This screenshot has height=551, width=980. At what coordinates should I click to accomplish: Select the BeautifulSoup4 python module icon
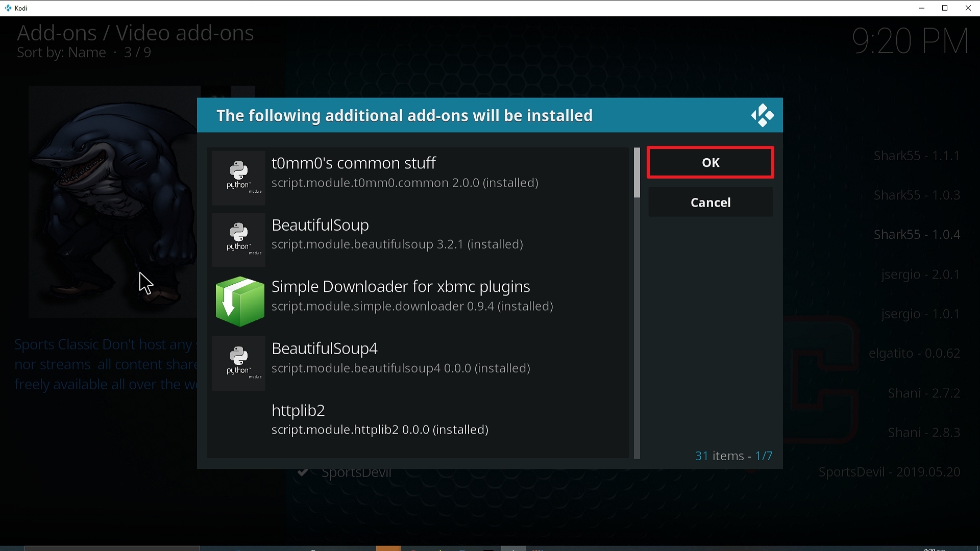tap(238, 363)
